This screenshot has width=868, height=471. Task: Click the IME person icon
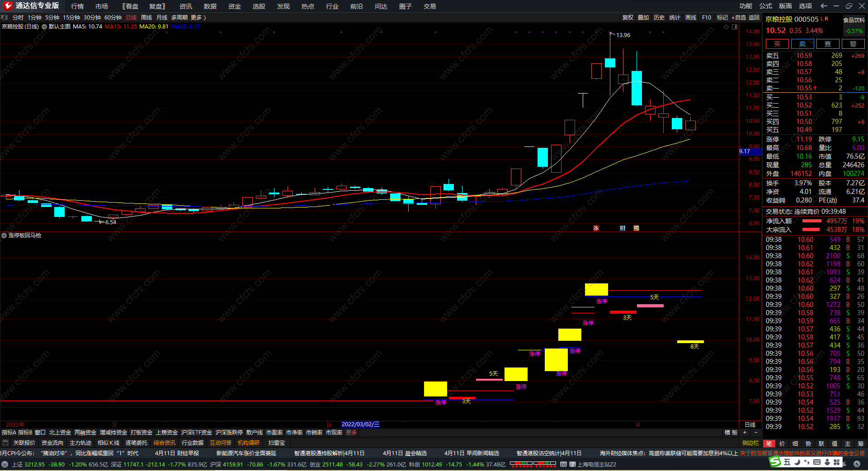coord(827,462)
